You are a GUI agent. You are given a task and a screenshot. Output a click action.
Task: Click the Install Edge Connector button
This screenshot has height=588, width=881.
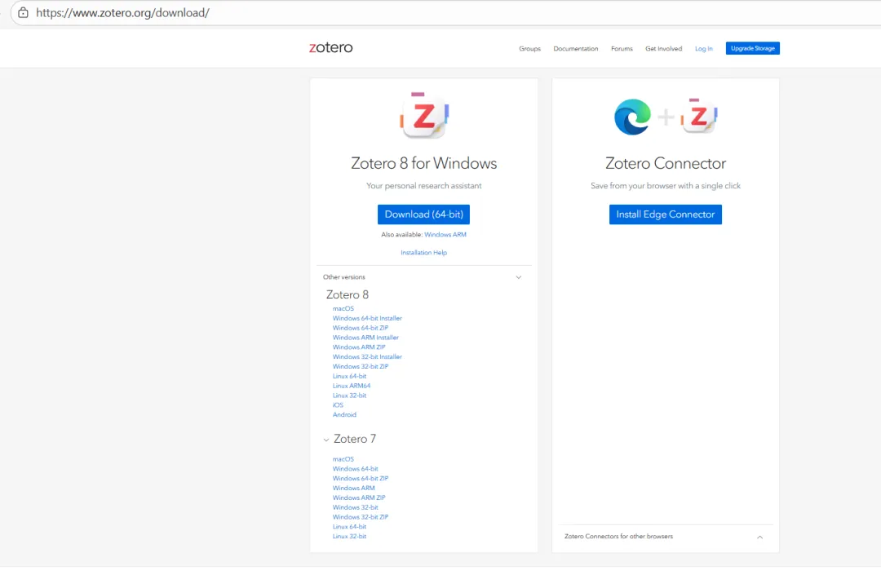click(x=666, y=214)
